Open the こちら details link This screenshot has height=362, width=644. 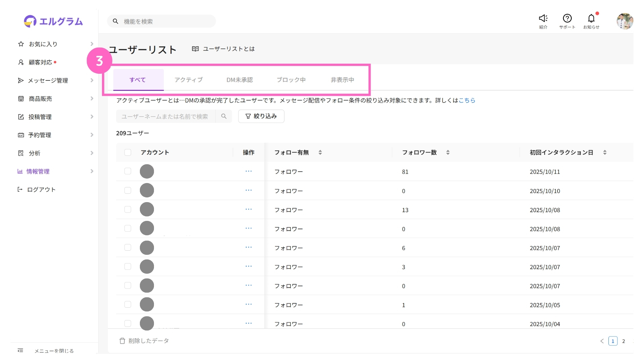coord(467,100)
